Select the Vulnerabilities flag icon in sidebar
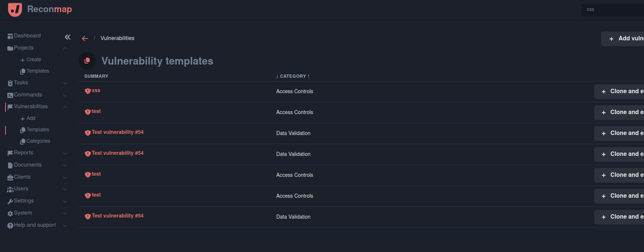The width and height of the screenshot is (644, 252). (10, 106)
